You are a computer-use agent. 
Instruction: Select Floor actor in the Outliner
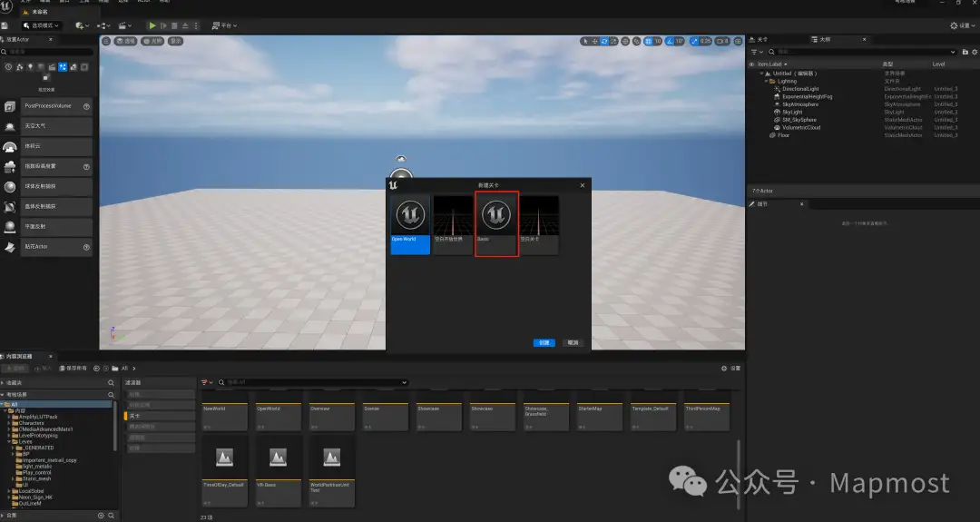pyautogui.click(x=783, y=135)
